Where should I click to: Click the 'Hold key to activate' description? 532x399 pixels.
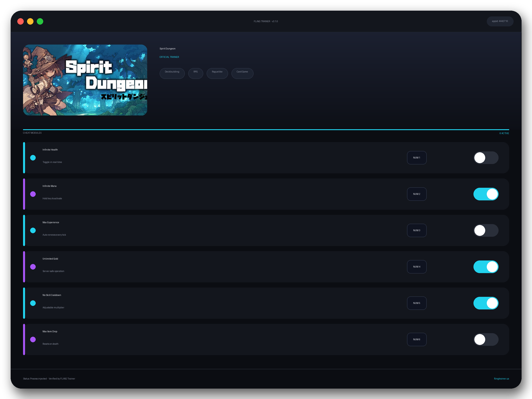pyautogui.click(x=52, y=198)
